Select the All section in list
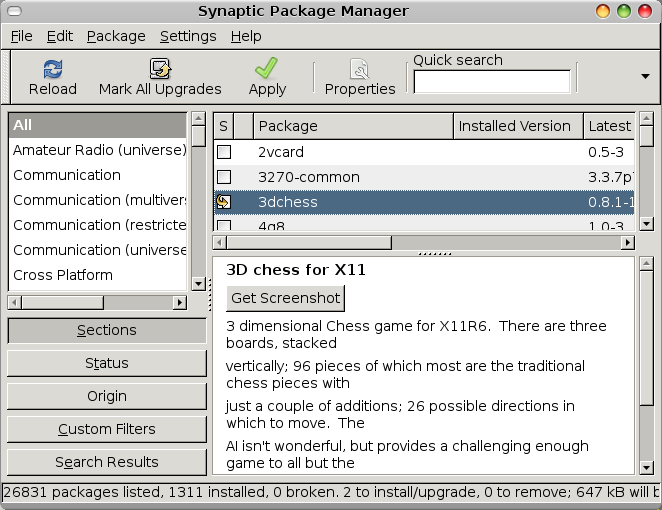Viewport: 662px width, 510px height. pos(98,125)
